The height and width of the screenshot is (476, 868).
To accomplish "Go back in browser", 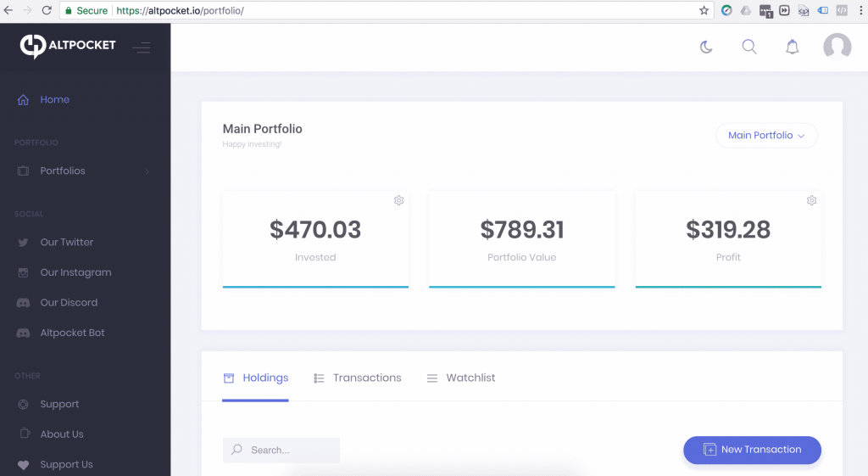I will pos(8,10).
